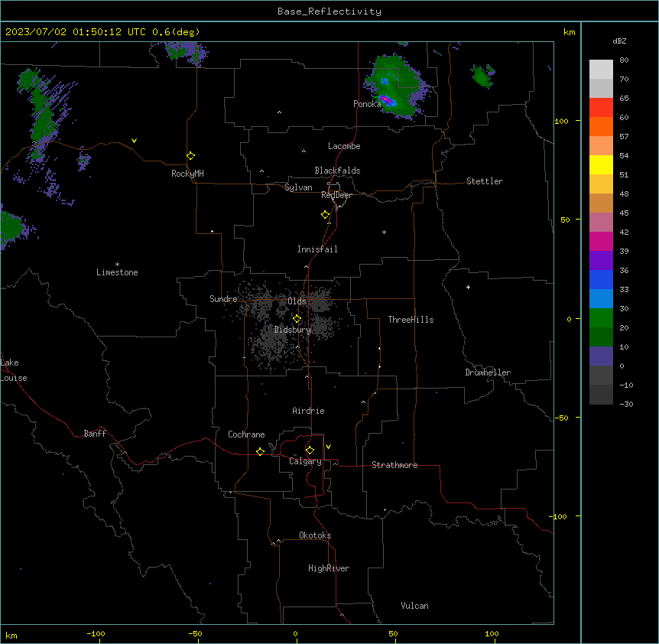This screenshot has width=659, height=644.
Task: Click the Stettler label
Action: (485, 181)
